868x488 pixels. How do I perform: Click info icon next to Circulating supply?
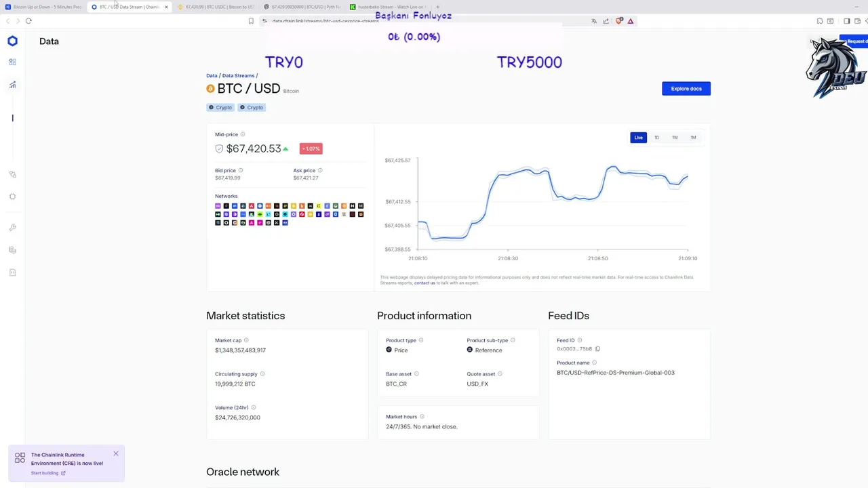pos(262,373)
